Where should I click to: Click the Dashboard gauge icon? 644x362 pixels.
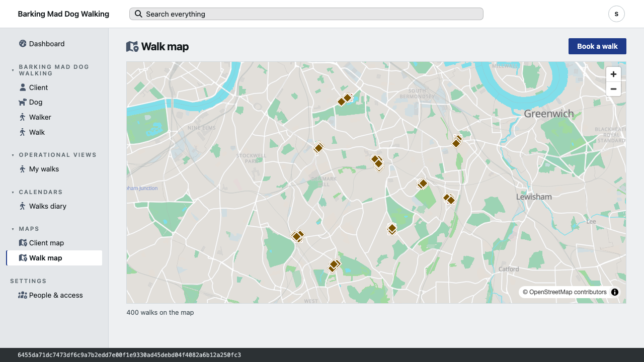click(x=23, y=44)
